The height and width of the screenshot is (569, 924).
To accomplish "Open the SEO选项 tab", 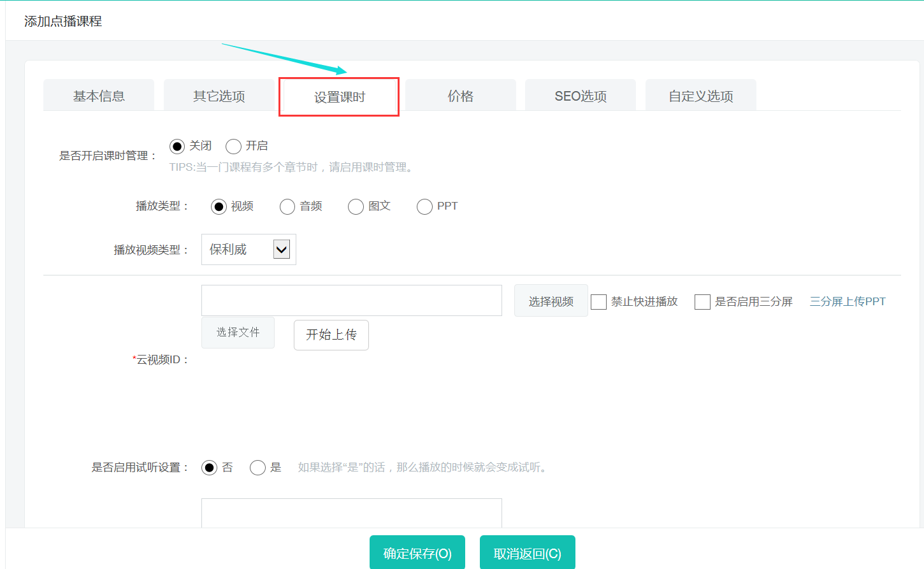I will (580, 96).
